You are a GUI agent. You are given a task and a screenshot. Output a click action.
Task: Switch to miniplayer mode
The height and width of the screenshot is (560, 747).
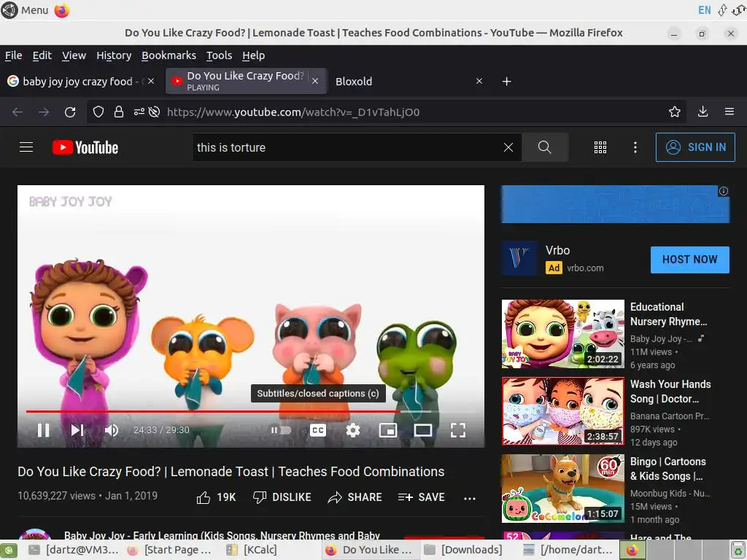coord(388,430)
